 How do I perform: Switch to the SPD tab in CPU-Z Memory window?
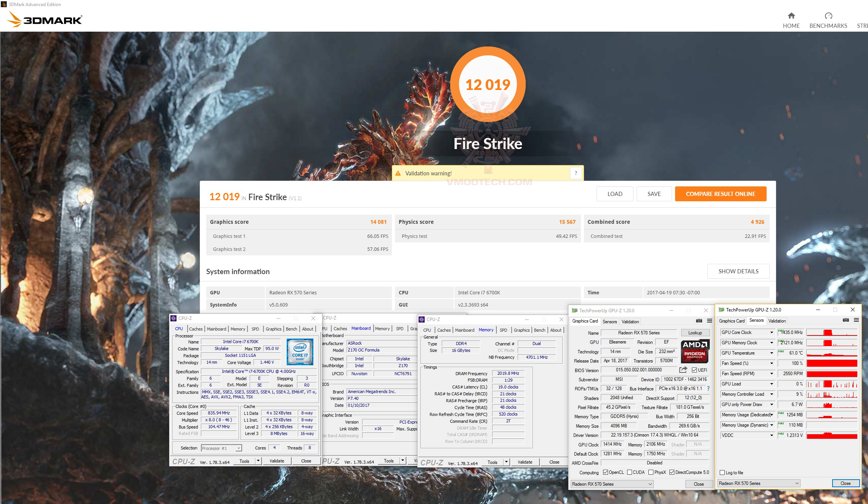coord(503,330)
